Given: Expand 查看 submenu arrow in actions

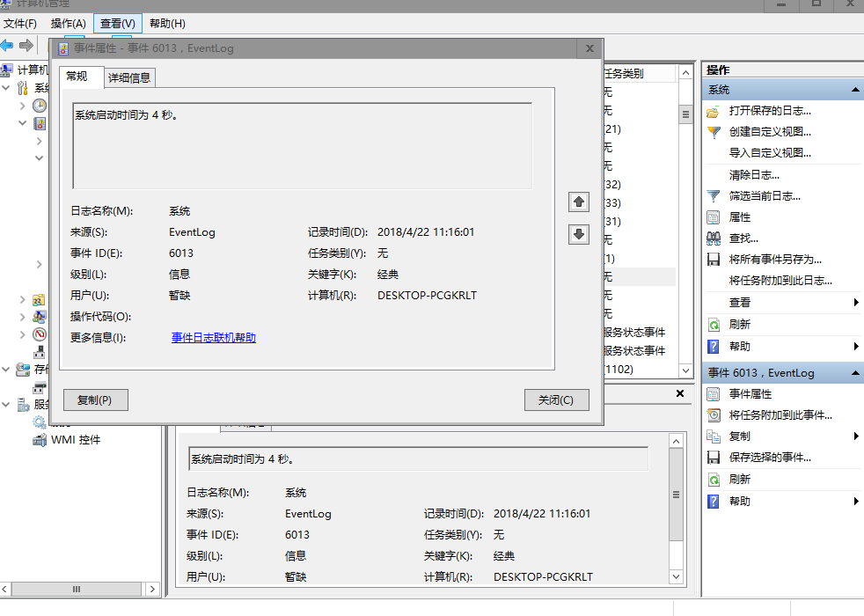Looking at the screenshot, I should [856, 302].
